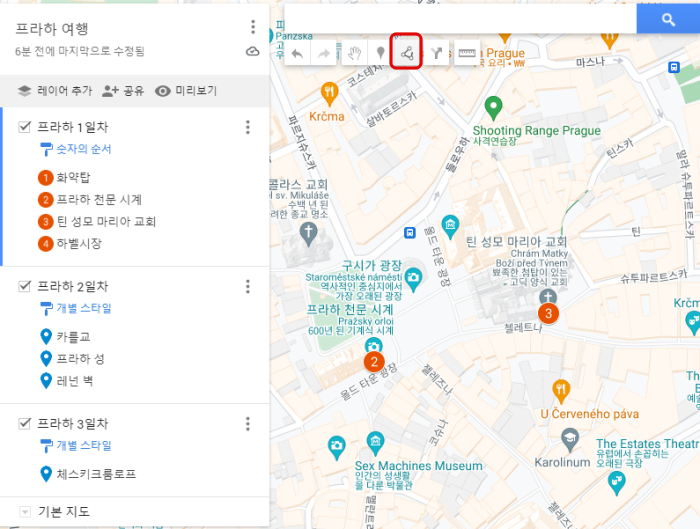The image size is (700, 529).
Task: Click Sex Machines Museum pin
Action: coord(375,443)
